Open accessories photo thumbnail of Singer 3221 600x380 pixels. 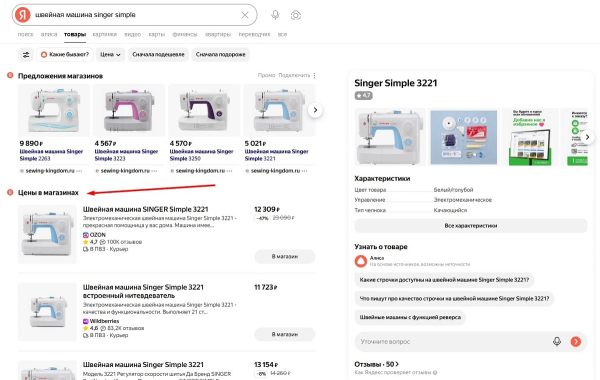click(463, 137)
